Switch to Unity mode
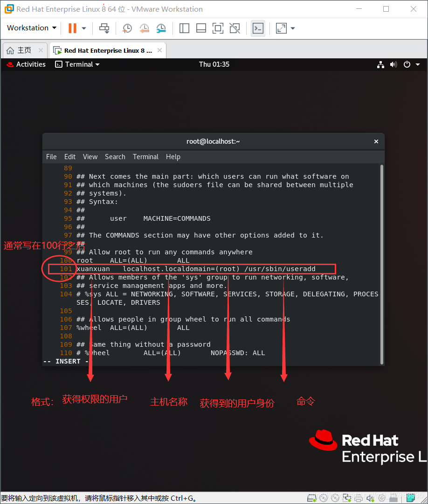The height and width of the screenshot is (504, 428). click(x=235, y=28)
